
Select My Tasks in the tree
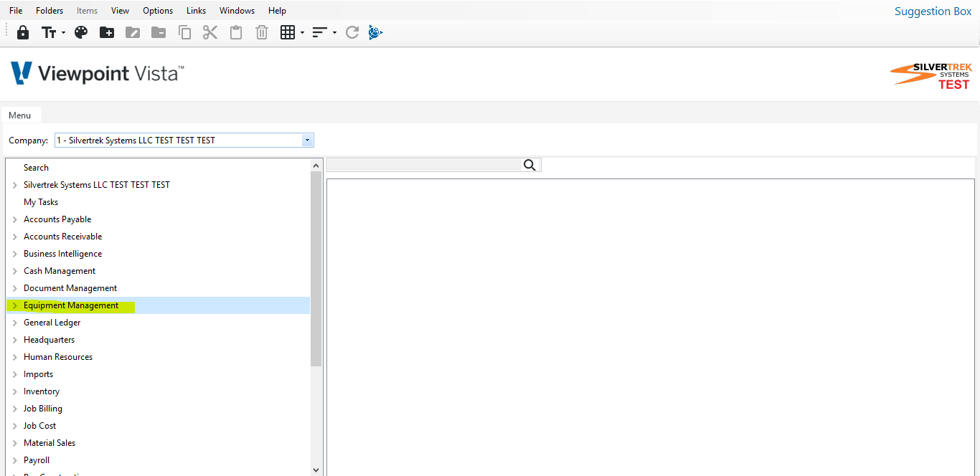point(41,202)
